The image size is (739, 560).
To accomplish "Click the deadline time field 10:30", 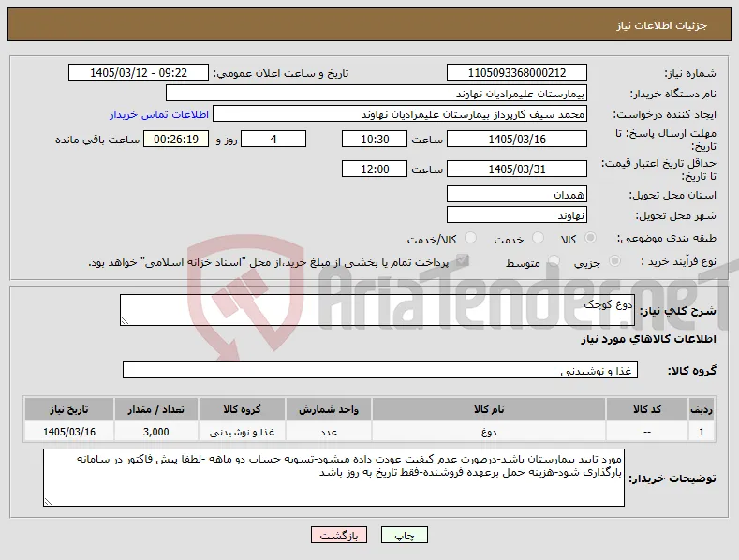I will point(375,139).
